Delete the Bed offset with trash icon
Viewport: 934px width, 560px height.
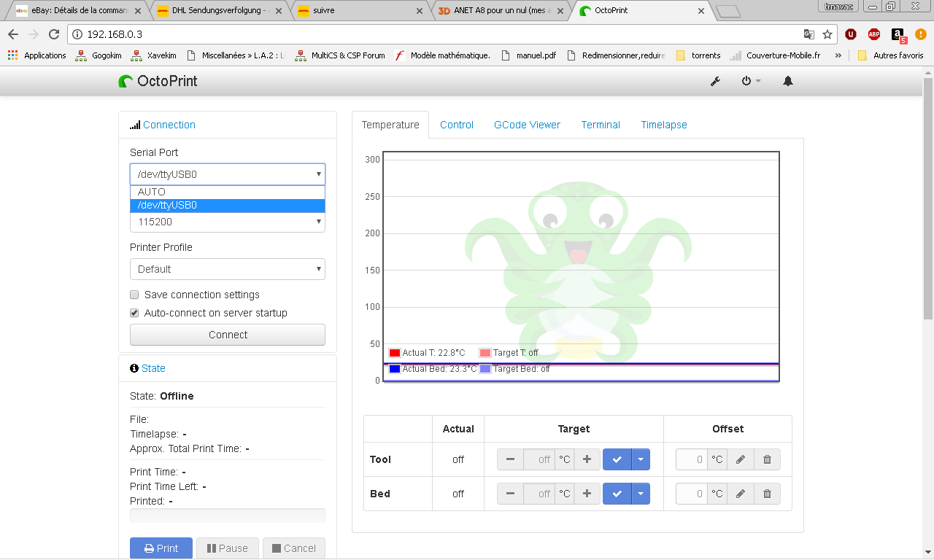[x=767, y=494]
